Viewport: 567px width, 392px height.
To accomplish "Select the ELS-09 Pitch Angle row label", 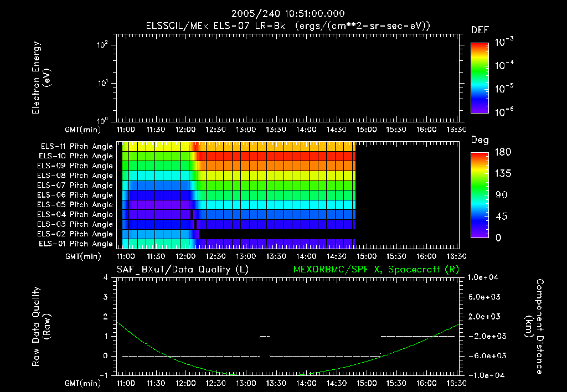I will coord(75,166).
